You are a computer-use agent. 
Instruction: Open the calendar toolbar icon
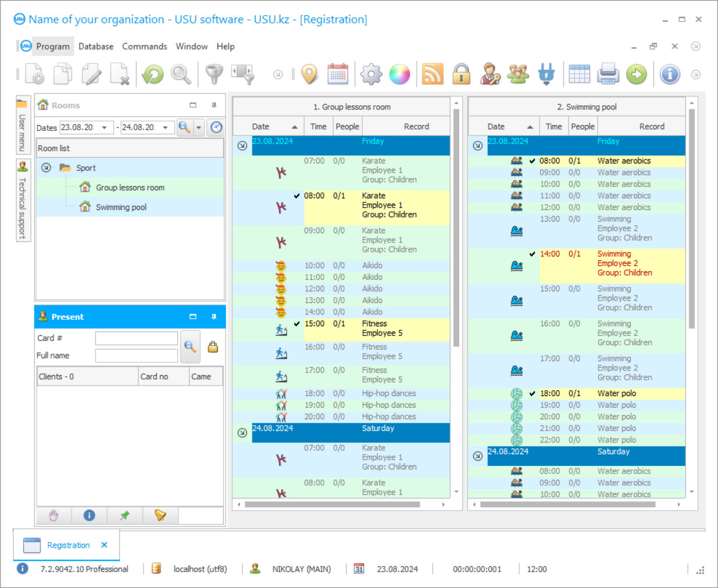[338, 74]
